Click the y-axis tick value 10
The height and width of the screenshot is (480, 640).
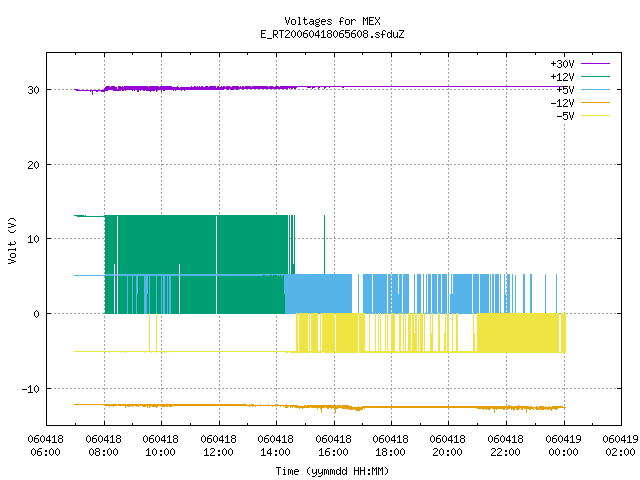coord(33,239)
